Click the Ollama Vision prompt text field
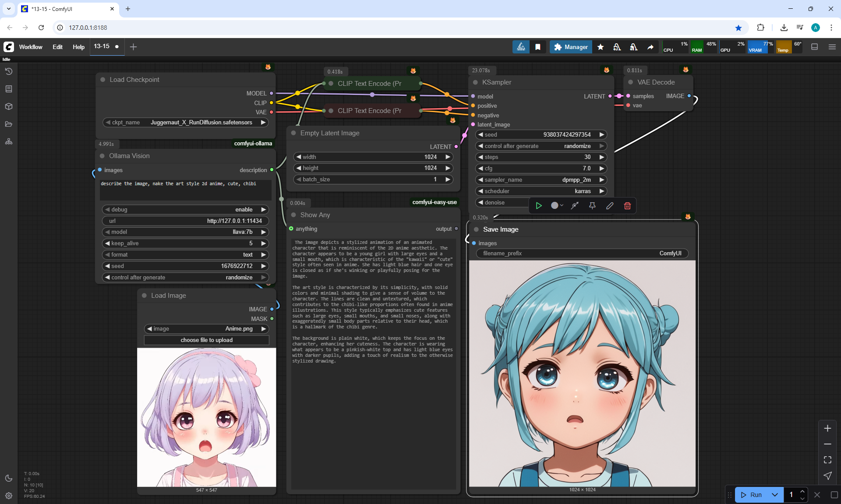Screen dimensions: 841x504 point(185,190)
